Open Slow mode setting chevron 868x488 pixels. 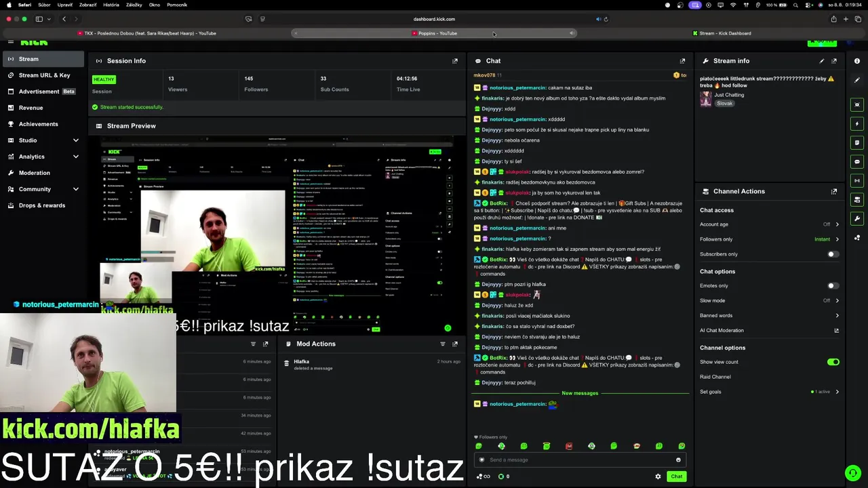point(837,300)
